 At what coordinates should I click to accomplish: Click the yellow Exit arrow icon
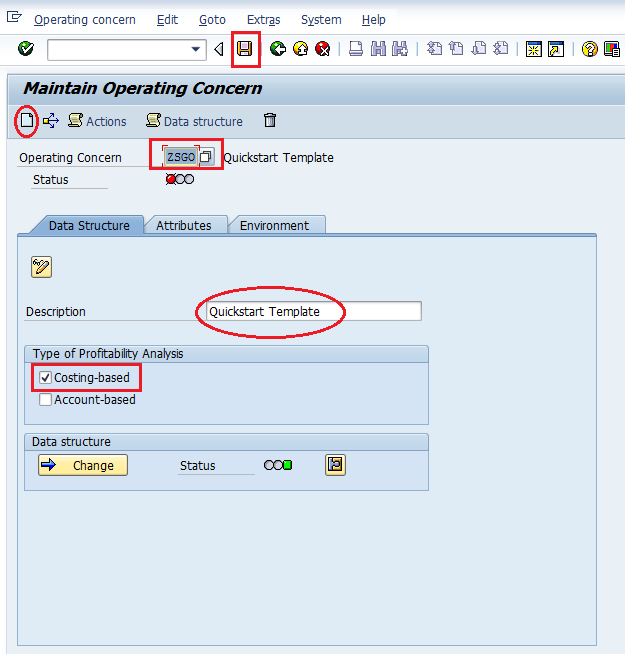[300, 49]
